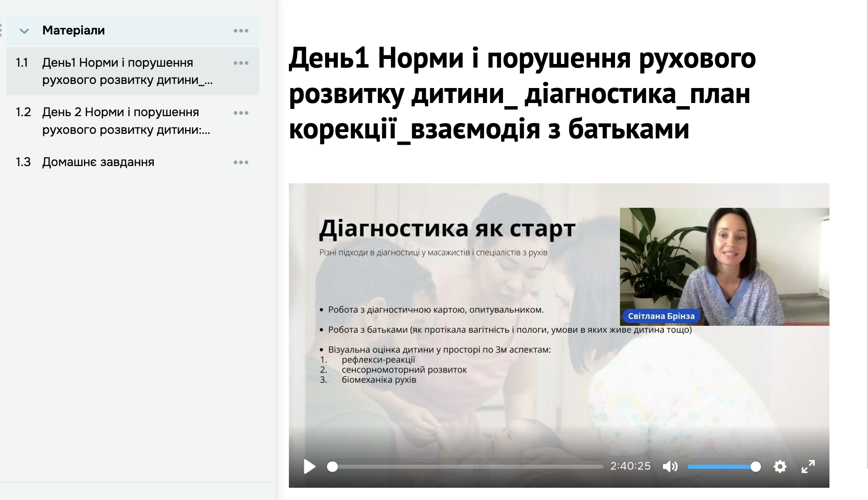The height and width of the screenshot is (500, 868).
Task: Collapse the Матеріали section chevron
Action: (24, 31)
